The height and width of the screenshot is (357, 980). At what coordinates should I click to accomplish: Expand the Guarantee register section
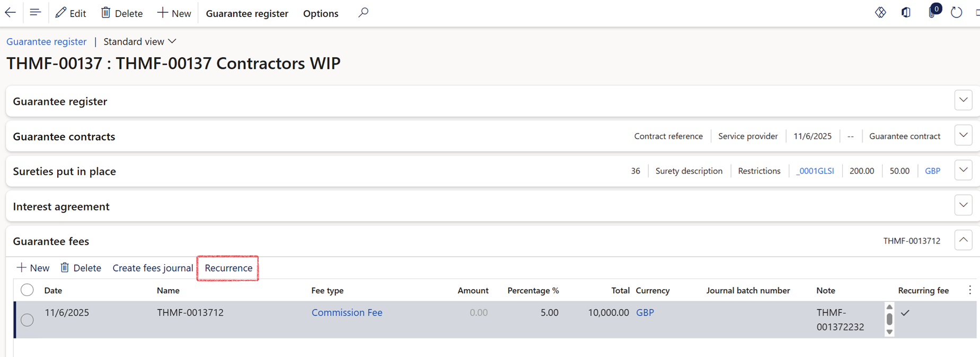[x=963, y=100]
